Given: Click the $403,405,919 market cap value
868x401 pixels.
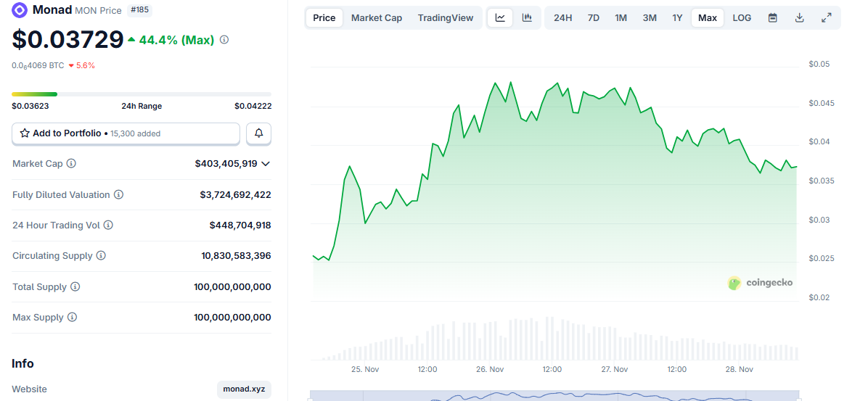Looking at the screenshot, I should 226,164.
